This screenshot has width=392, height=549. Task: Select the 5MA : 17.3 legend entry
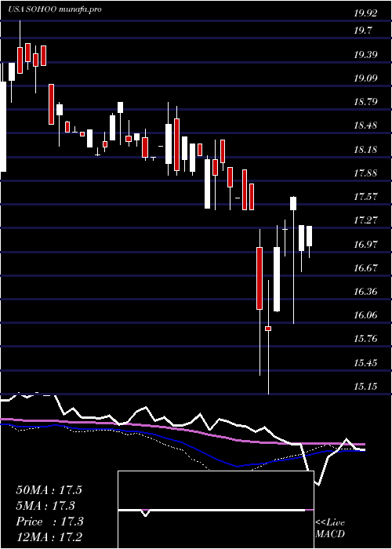pos(45,506)
